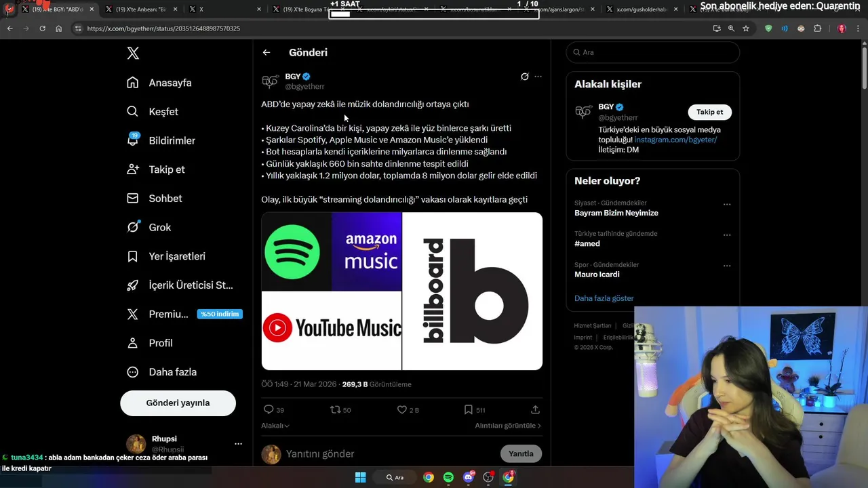Bookmark this page with star icon
The height and width of the screenshot is (488, 868).
(x=746, y=28)
